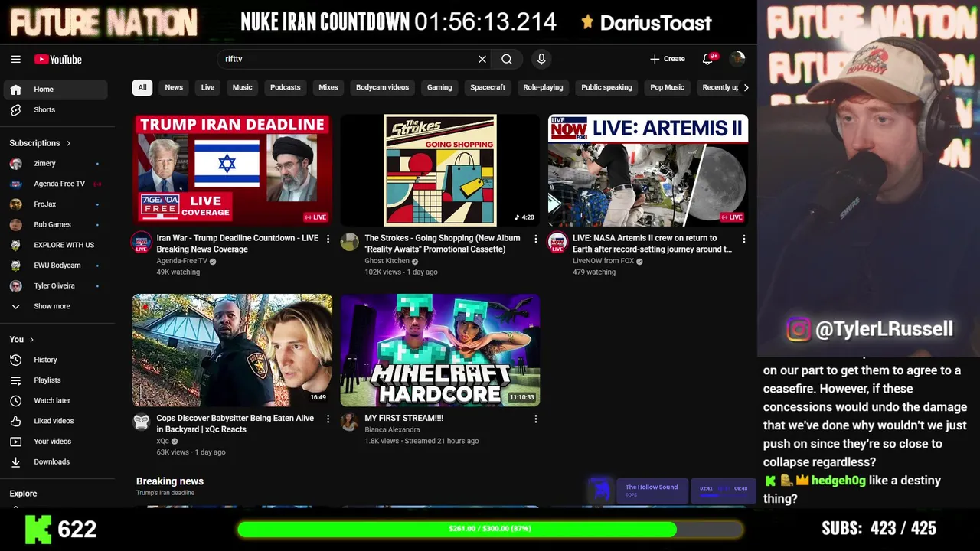Select the Mixes filter chip
Viewport: 980px width, 551px height.
coord(328,87)
